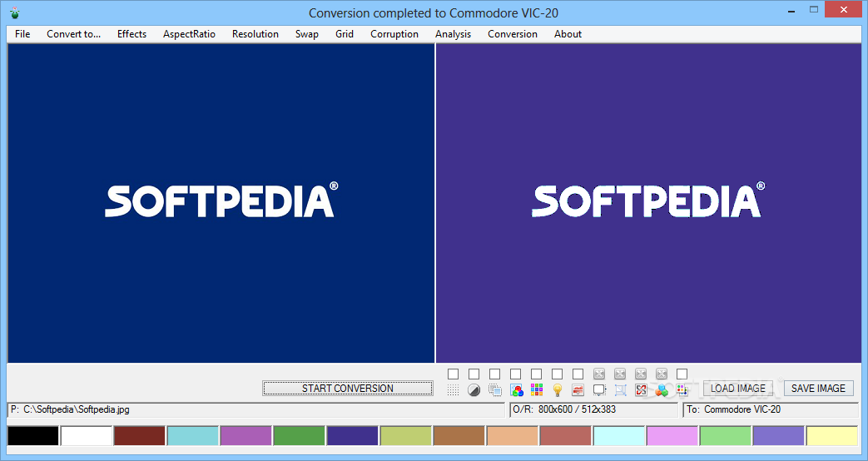Click the 'To: Commodore VIC-20' status field
The width and height of the screenshot is (868, 461).
pyautogui.click(x=771, y=409)
